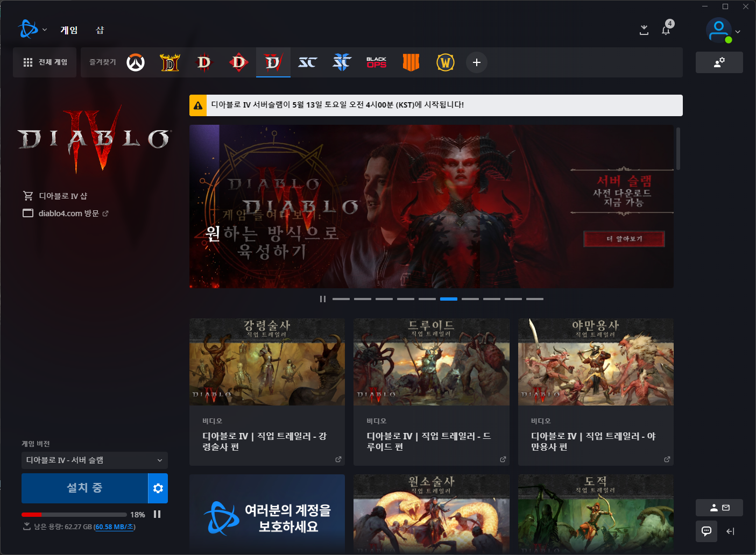This screenshot has width=756, height=555.
Task: Open the user profile avatar
Action: tap(719, 30)
